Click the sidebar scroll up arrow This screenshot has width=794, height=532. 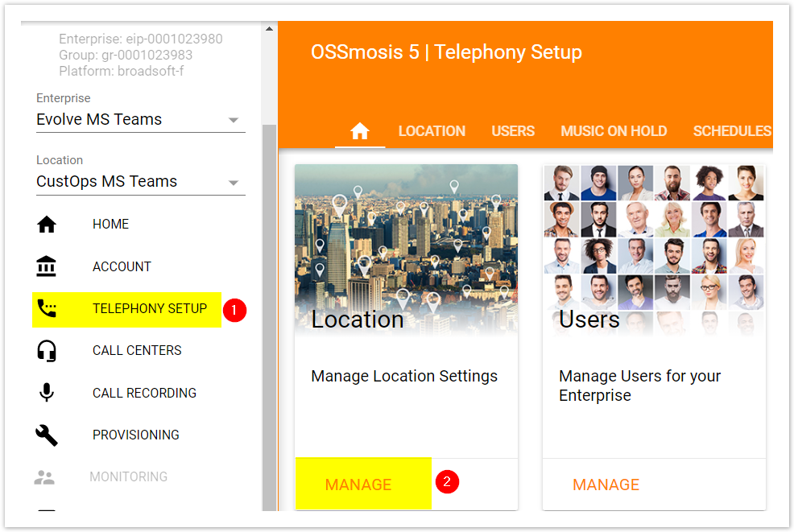pos(270,29)
